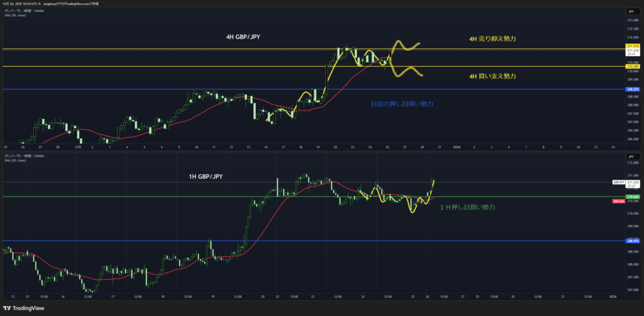Image resolution: width=644 pixels, height=316 pixels.
Task: Click the blue 208.929 price label on top chart
Action: [x=632, y=89]
